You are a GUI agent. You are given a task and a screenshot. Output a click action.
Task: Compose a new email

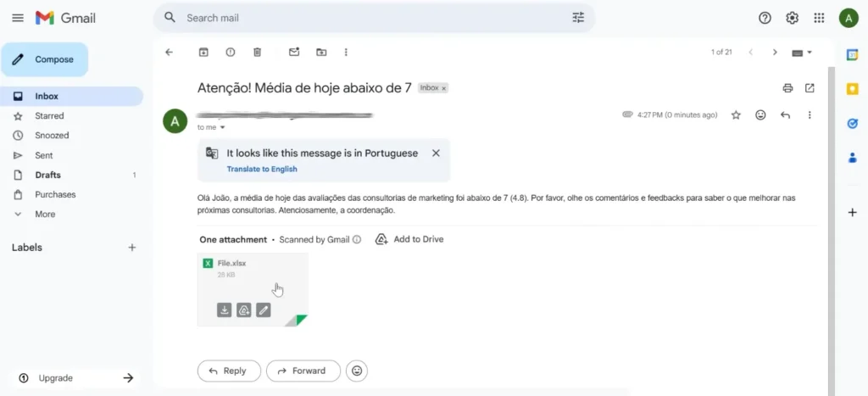pyautogui.click(x=44, y=59)
